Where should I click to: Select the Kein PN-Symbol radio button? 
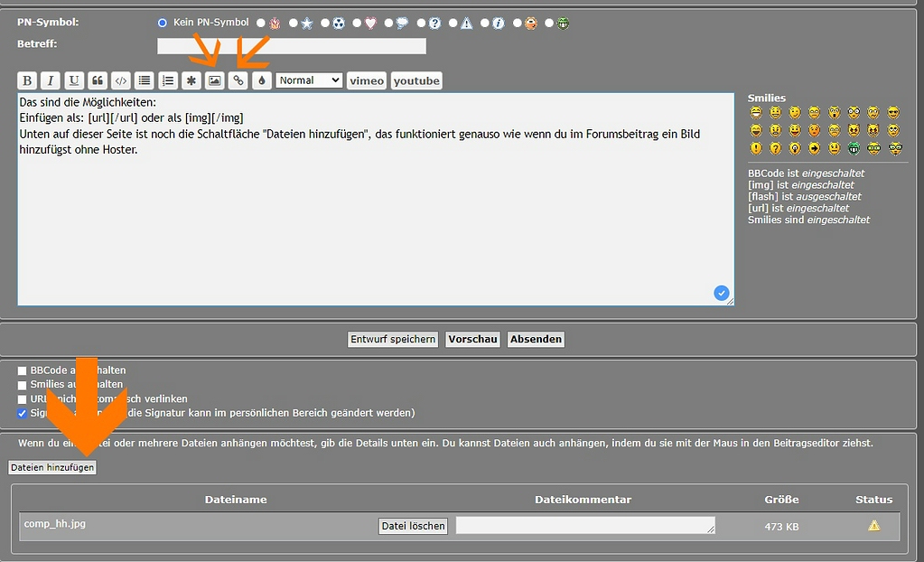pos(163,23)
